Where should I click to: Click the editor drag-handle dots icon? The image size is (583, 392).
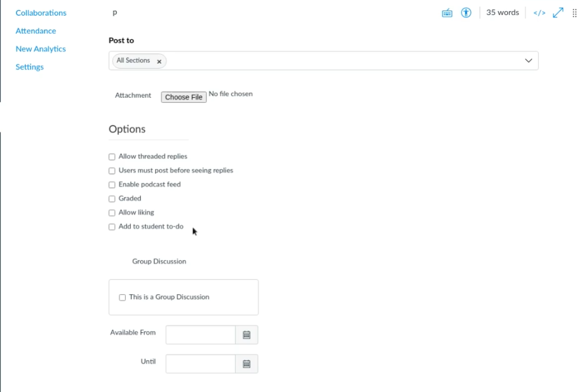coord(575,13)
